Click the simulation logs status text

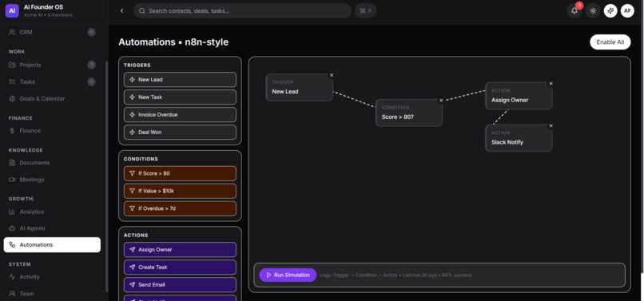[396, 275]
